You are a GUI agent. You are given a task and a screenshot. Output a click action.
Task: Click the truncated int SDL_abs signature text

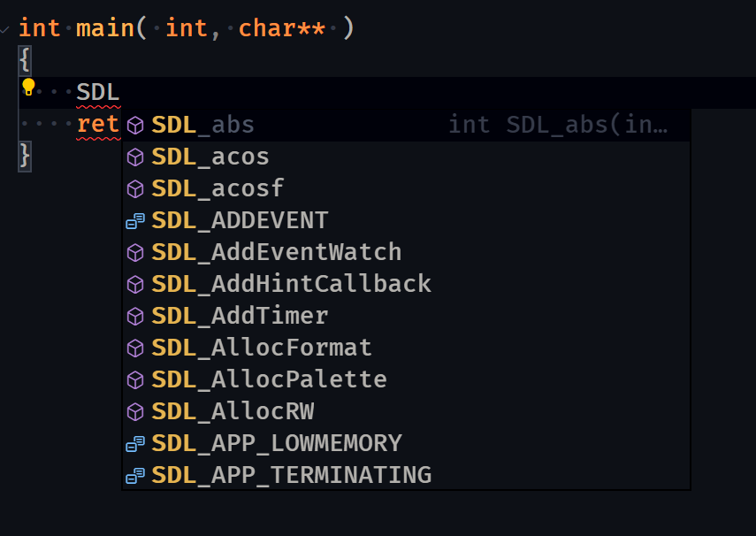(x=557, y=124)
